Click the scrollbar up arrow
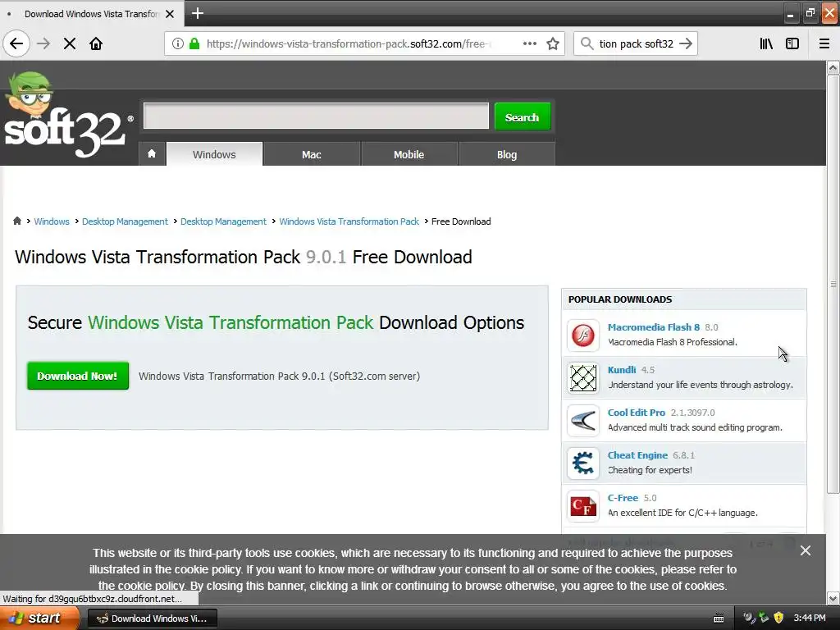The height and width of the screenshot is (630, 840). click(x=833, y=68)
